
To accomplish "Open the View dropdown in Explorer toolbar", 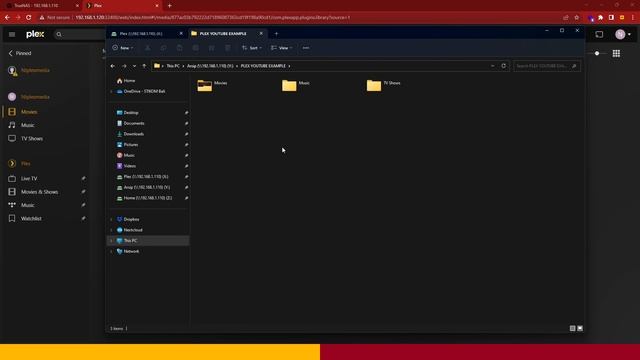I will [x=282, y=48].
